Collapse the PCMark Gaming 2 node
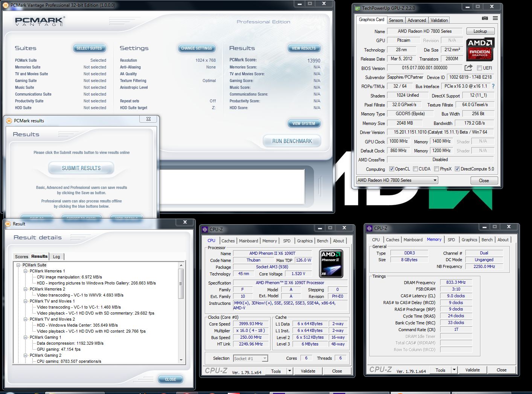Screen dimensions: 532x394 pos(25,355)
